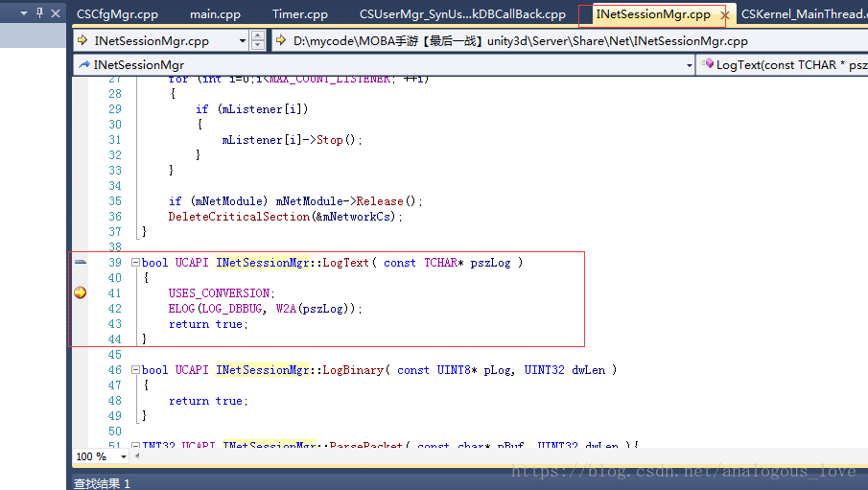Collapse the ParsePacket function at line 51
This screenshot has height=490, width=868.
[x=135, y=445]
